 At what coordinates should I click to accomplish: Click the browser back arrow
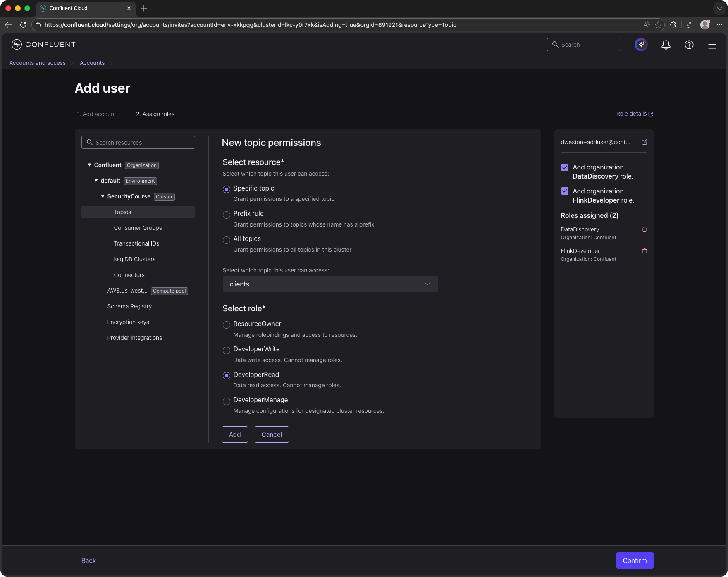click(8, 25)
